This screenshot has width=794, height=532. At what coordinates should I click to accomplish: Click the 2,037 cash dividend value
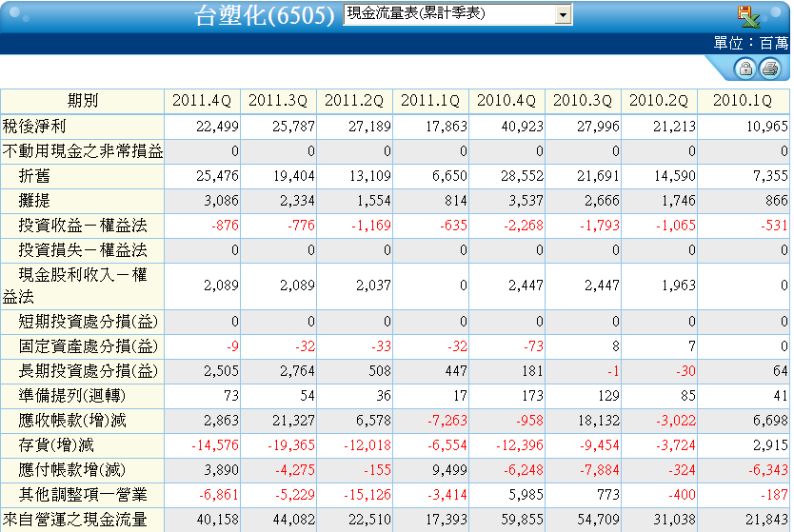[374, 286]
